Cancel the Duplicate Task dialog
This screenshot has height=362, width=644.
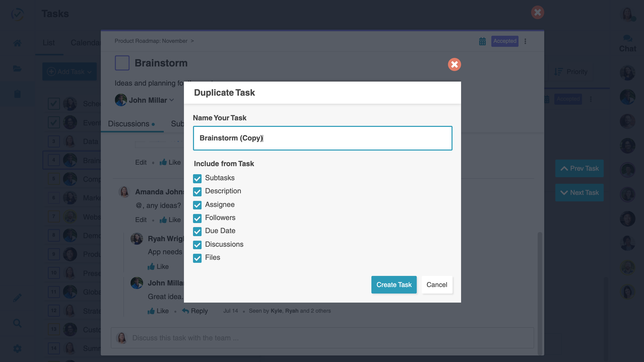437,284
